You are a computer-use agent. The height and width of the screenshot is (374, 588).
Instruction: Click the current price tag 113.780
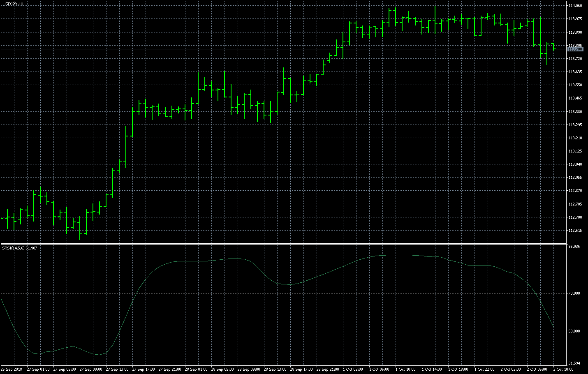coord(575,49)
